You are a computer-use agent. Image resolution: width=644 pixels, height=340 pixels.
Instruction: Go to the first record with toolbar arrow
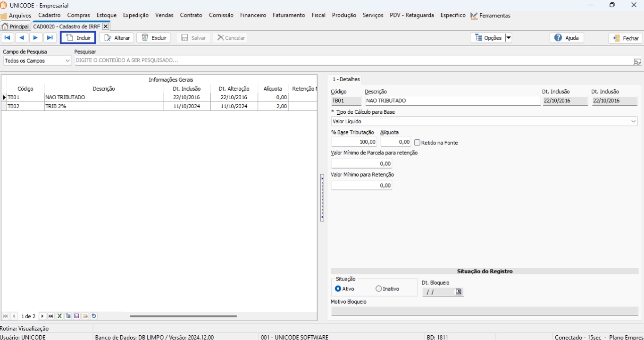[x=8, y=38]
